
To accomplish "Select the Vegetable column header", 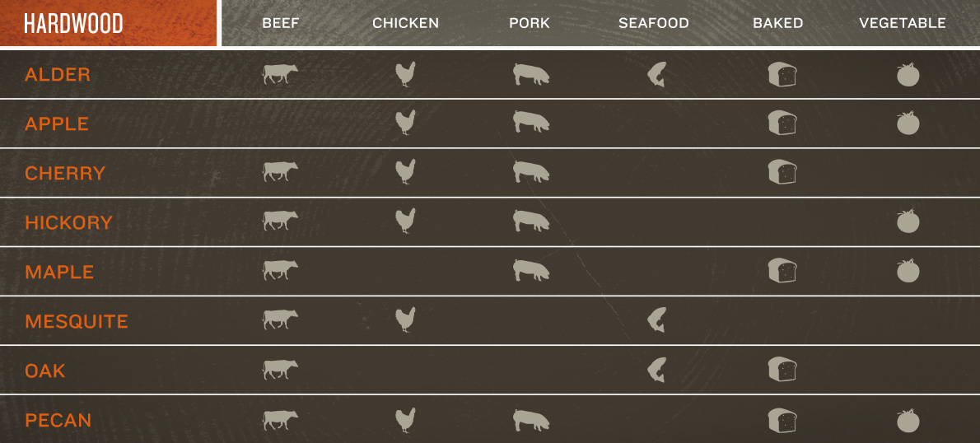I will click(x=902, y=23).
